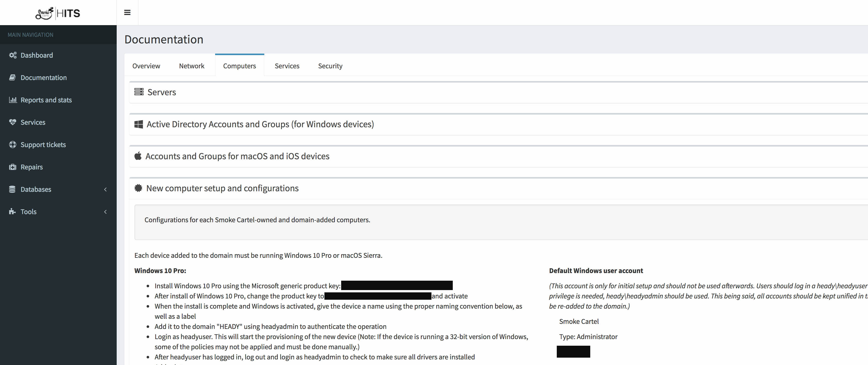This screenshot has width=868, height=365.
Task: Click the Tools puzzle piece icon
Action: point(12,212)
